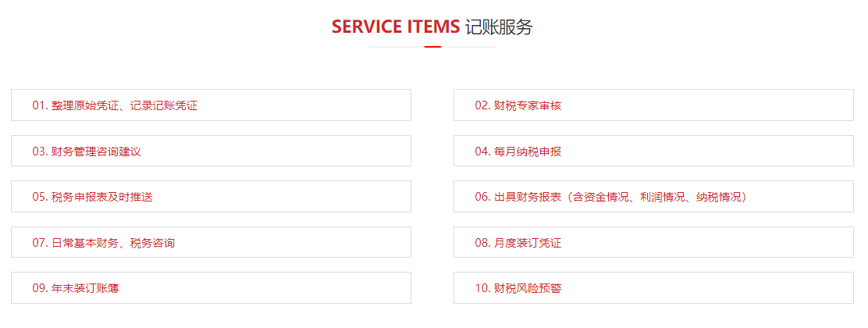Click the "05." number label
This screenshot has width=868, height=328.
click(x=40, y=197)
